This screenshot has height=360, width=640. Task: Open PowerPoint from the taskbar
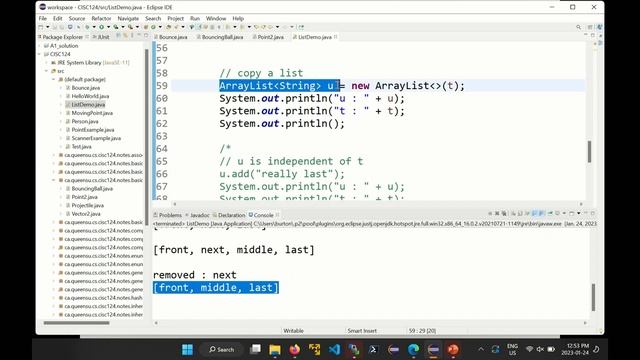[453, 349]
